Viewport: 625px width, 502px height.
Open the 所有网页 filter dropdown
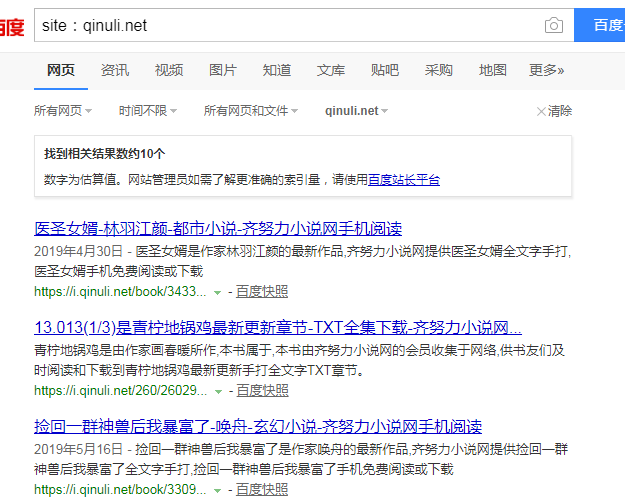click(x=63, y=110)
